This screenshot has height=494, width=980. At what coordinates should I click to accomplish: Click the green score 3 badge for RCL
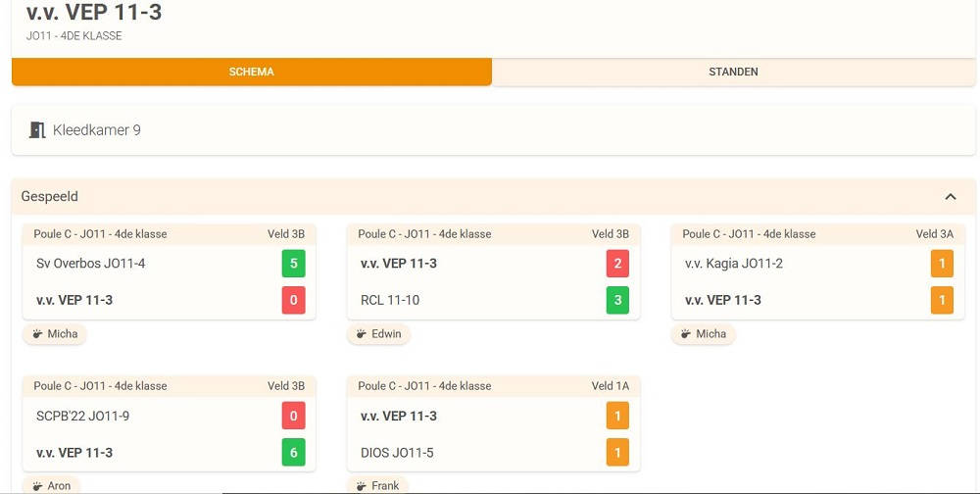coord(617,300)
